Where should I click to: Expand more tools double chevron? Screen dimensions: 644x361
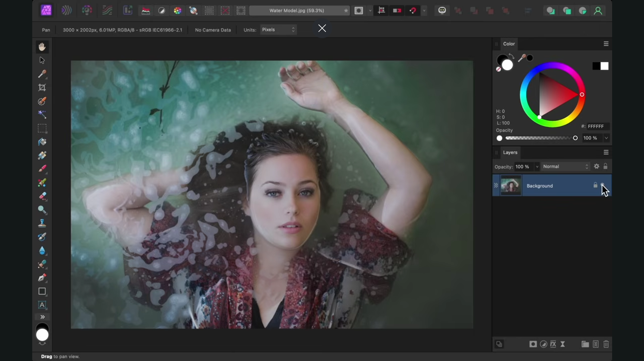click(42, 317)
